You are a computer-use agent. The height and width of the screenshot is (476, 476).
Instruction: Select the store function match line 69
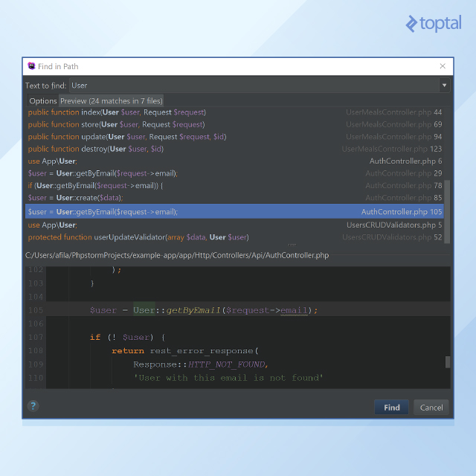[x=234, y=124]
